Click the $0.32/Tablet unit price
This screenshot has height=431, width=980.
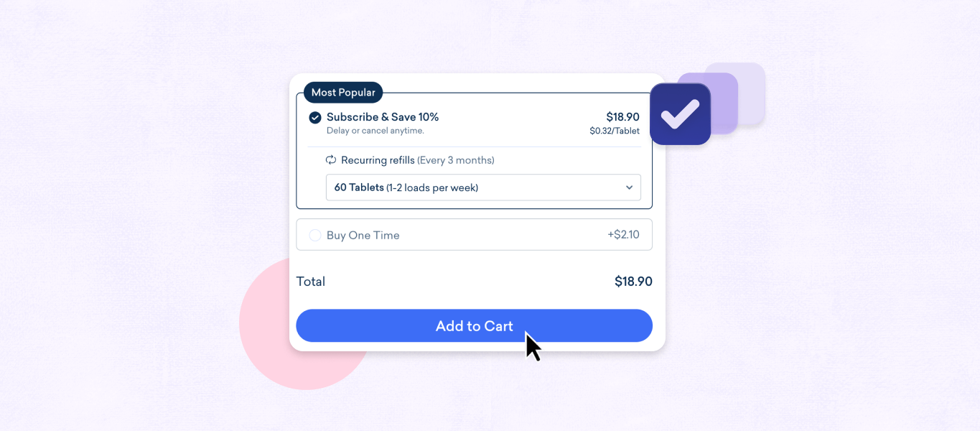coord(614,131)
